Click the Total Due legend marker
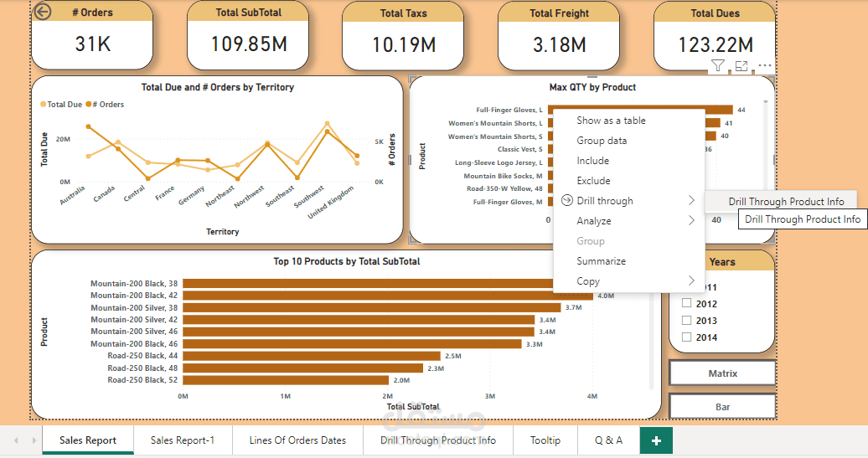Image resolution: width=868 pixels, height=458 pixels. (44, 104)
